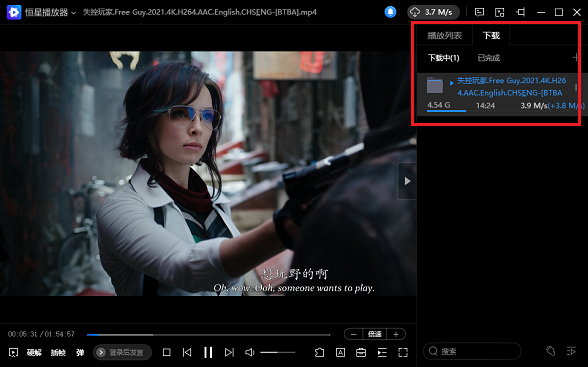This screenshot has height=367, width=588.
Task: Open the 已完成 completed downloads tab
Action: pyautogui.click(x=489, y=58)
